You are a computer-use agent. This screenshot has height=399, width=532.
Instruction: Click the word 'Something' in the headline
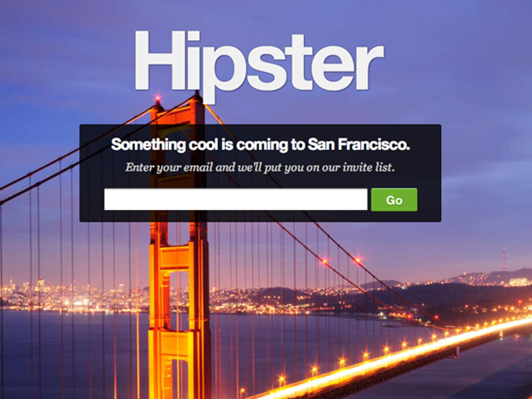[148, 145]
